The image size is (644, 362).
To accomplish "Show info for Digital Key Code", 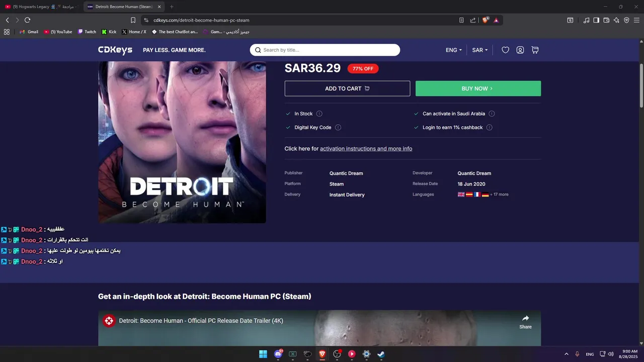I will coord(338,127).
